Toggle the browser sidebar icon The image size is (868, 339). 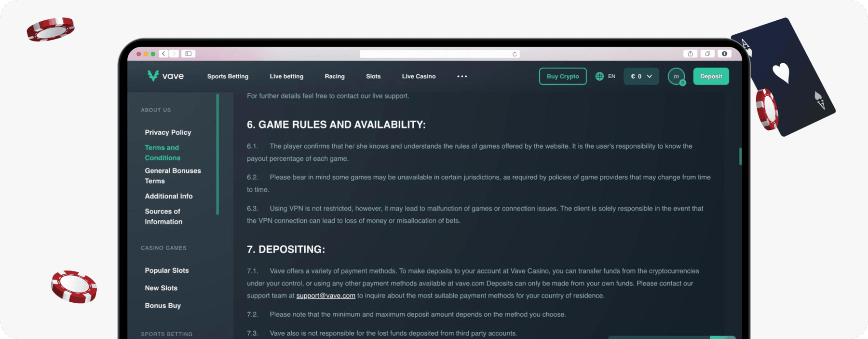pos(189,54)
